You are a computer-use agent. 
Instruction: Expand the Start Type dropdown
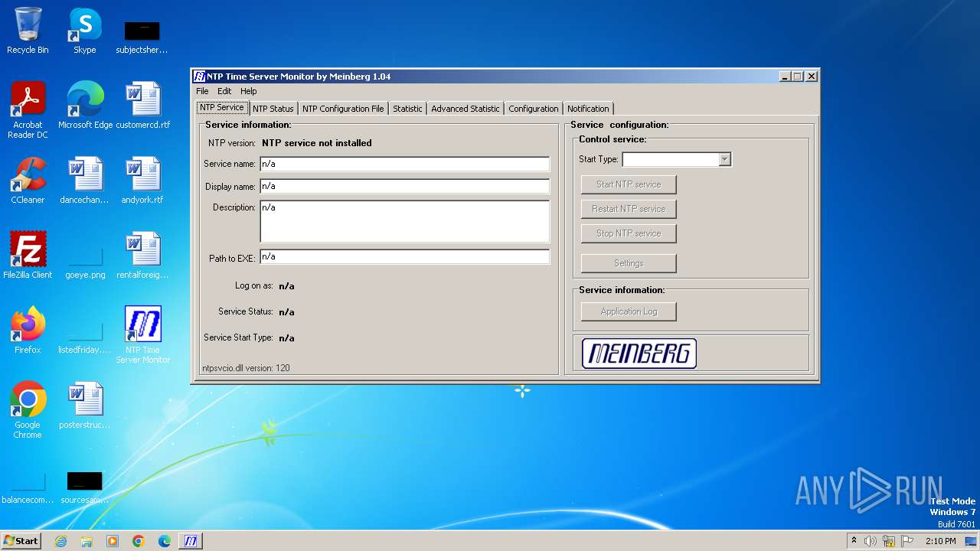tap(724, 159)
